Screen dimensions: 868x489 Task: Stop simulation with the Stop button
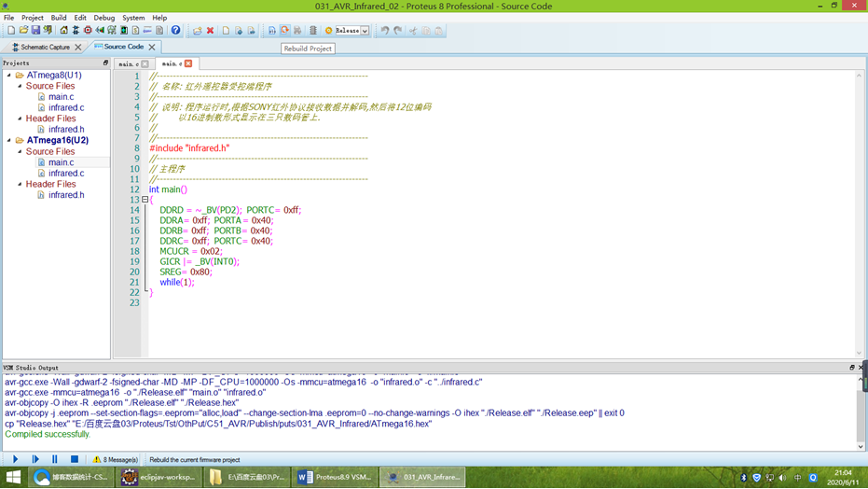pos(75,459)
